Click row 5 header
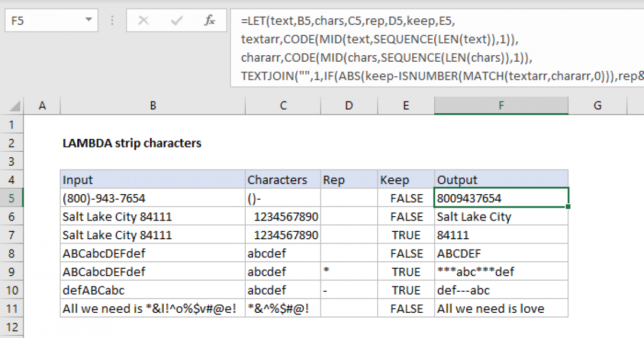Screen dimensions: 644x338 coord(12,197)
